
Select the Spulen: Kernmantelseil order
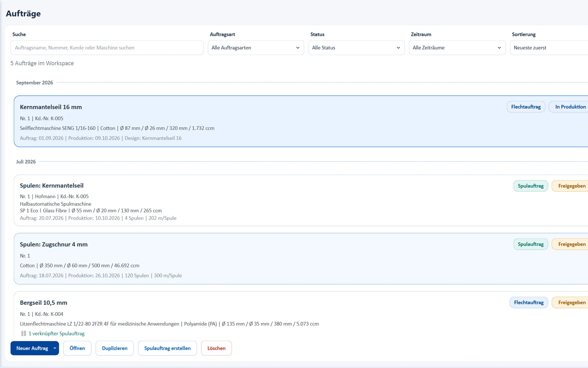point(301,200)
